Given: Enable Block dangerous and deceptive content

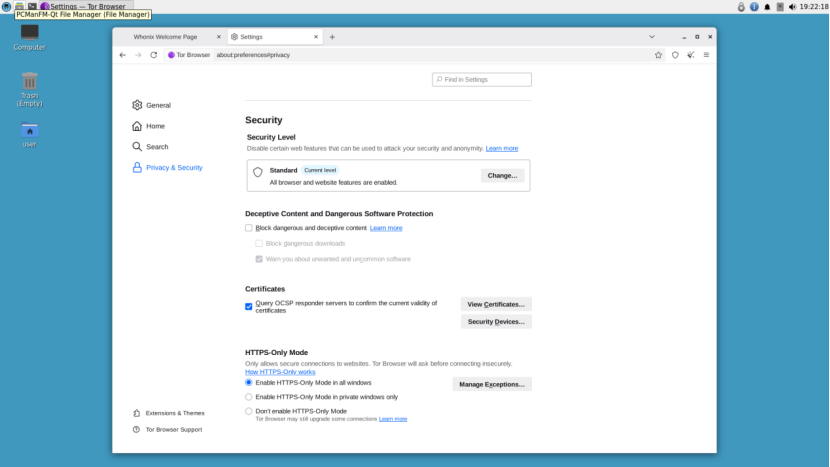Looking at the screenshot, I should click(x=249, y=228).
